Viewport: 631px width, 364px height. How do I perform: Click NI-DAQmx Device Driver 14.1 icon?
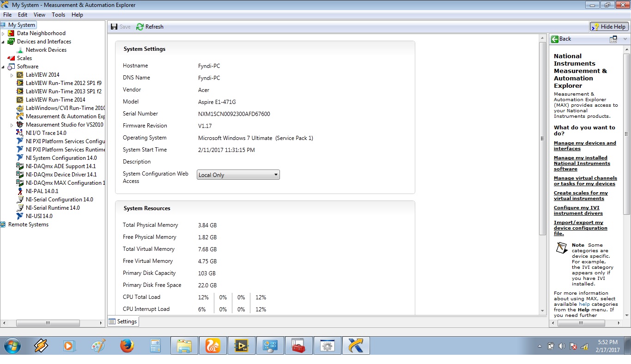coord(20,175)
